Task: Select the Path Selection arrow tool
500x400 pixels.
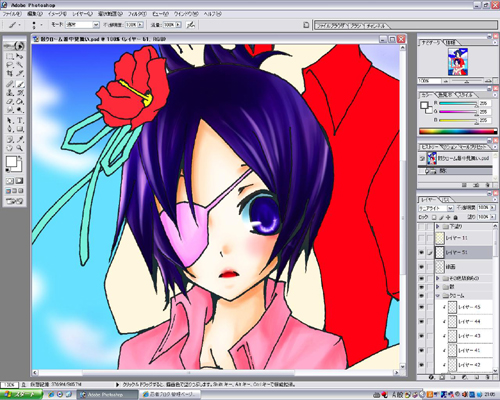Action: (x=10, y=120)
